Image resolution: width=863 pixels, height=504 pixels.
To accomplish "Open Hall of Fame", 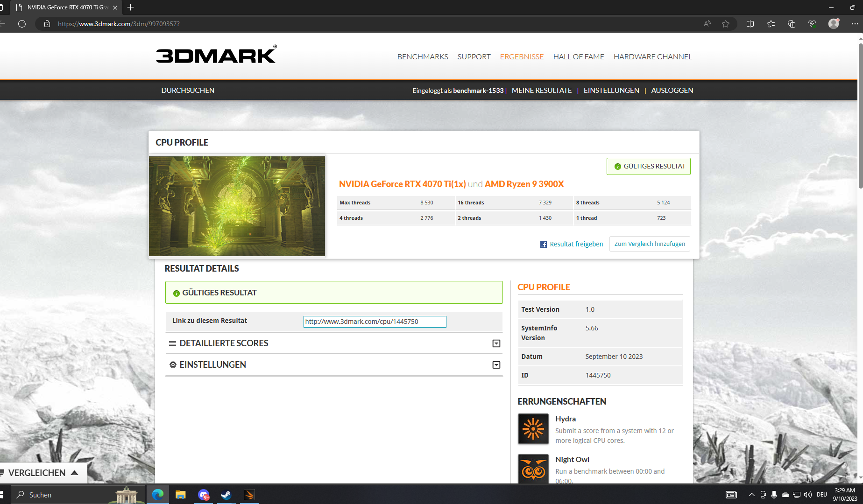I will click(579, 56).
